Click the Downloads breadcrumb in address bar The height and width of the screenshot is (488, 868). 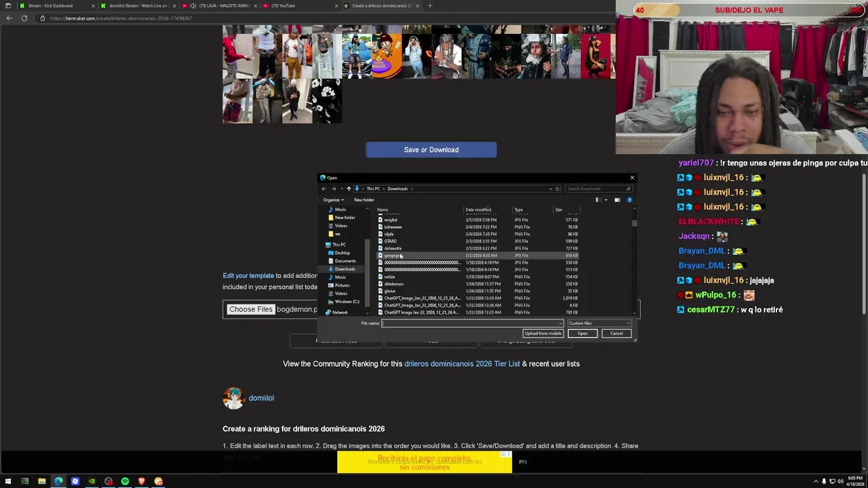click(x=397, y=188)
